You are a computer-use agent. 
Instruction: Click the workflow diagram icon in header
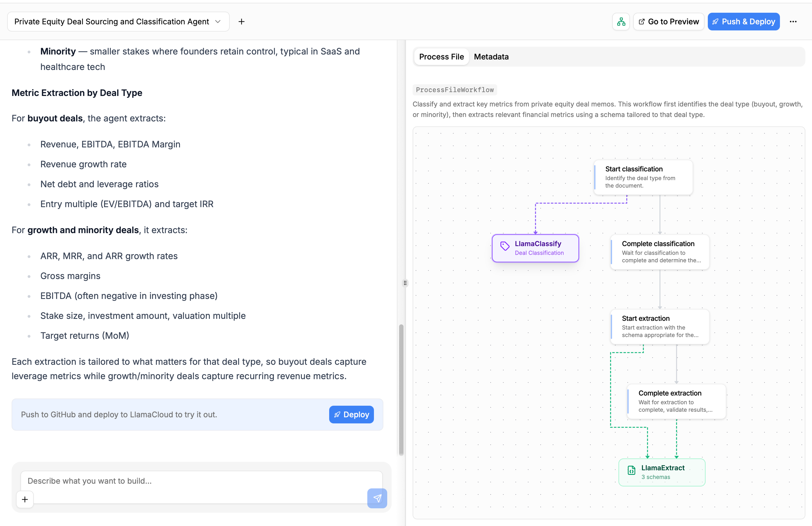(621, 22)
